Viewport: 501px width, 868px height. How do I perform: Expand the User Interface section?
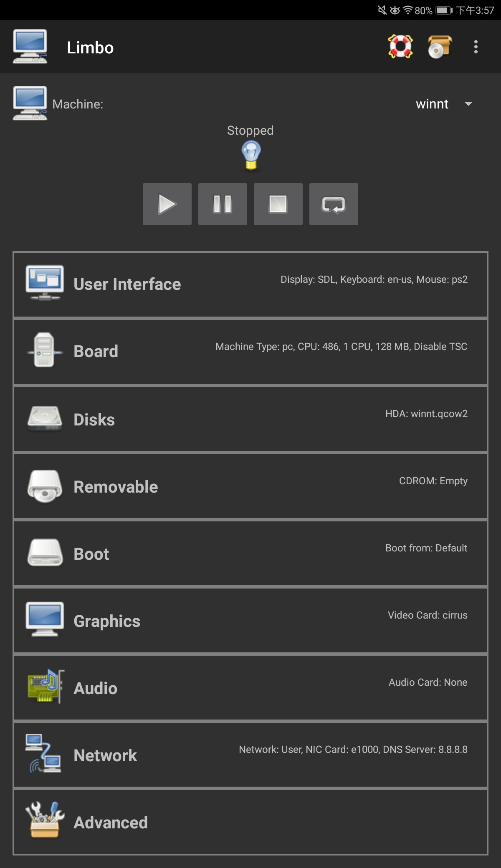click(250, 284)
